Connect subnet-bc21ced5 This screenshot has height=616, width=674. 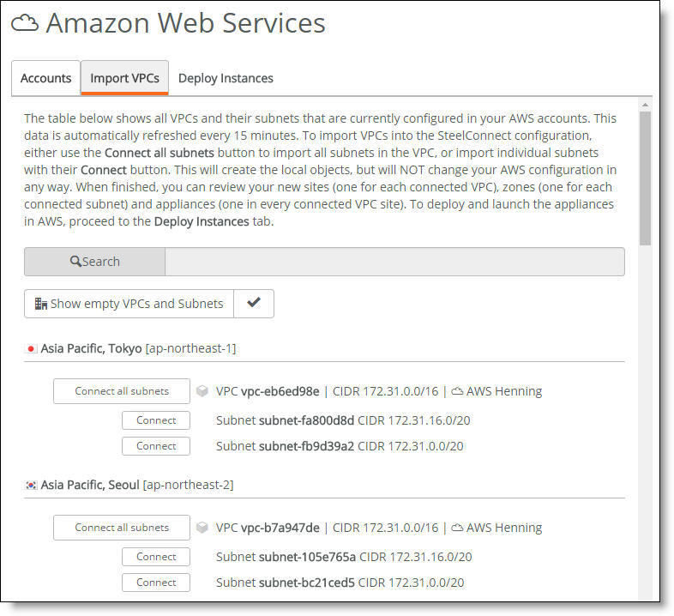click(156, 583)
